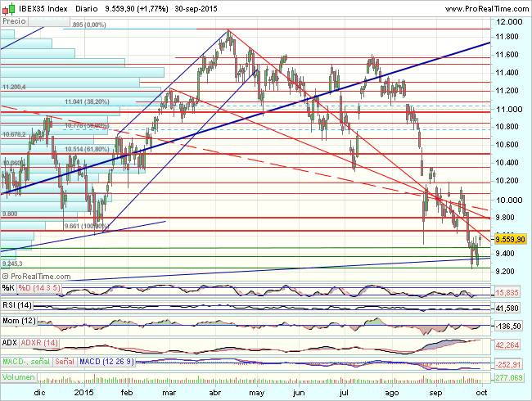Click the %D (14 3 5) indicator label
The width and height of the screenshot is (532, 401).
(39, 288)
